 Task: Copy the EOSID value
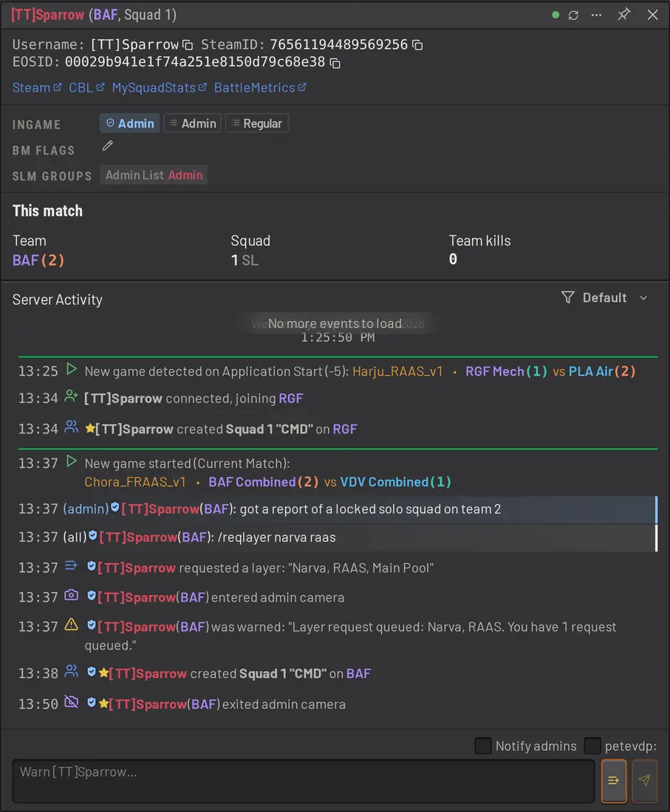[335, 63]
